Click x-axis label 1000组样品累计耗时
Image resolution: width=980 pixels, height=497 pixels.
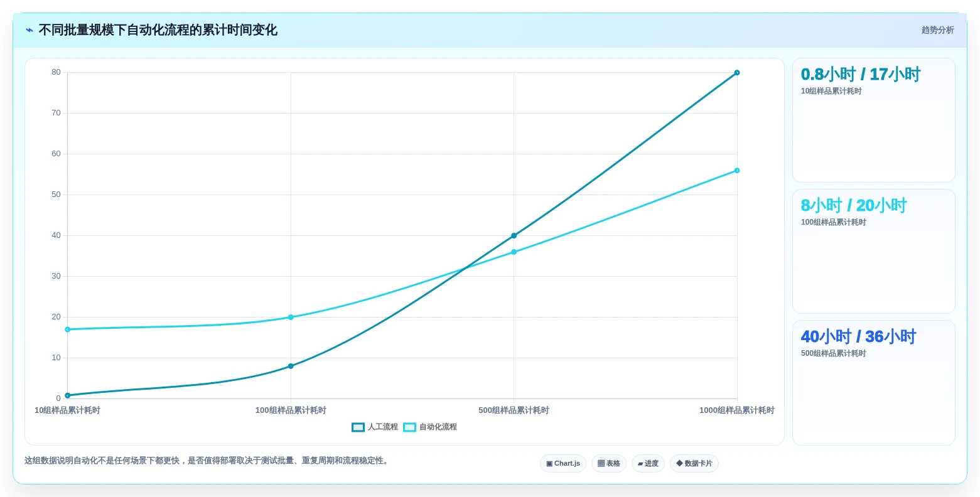pyautogui.click(x=737, y=410)
